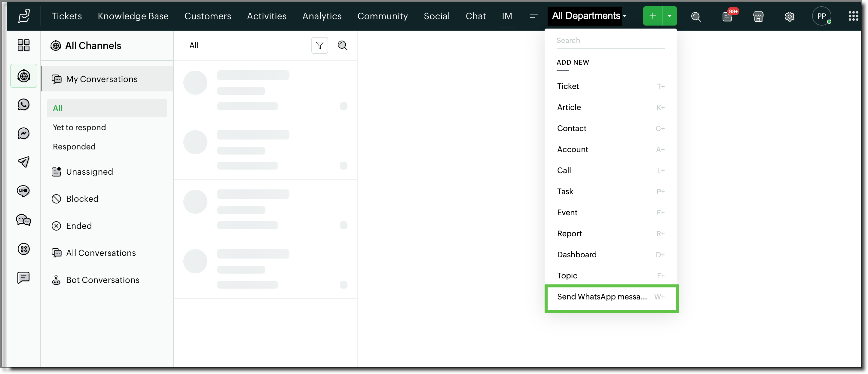Open the Activities tab
The image size is (868, 374).
tap(267, 16)
